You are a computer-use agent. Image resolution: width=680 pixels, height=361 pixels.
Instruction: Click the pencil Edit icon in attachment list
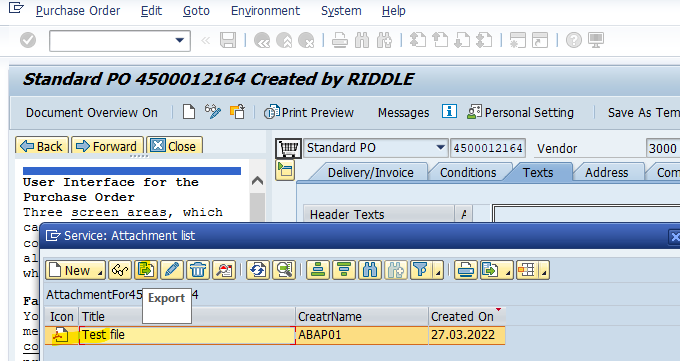click(172, 270)
